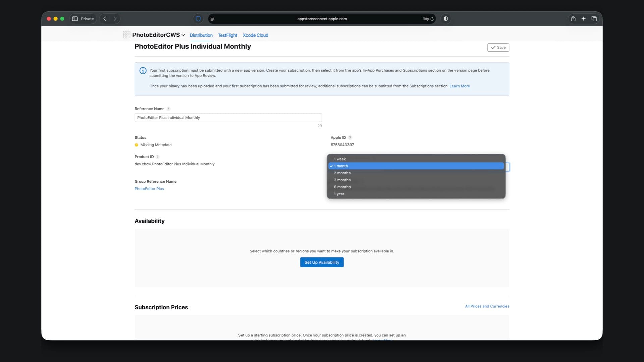Open the Share icon in Safari toolbar
This screenshot has height=362, width=644.
[x=573, y=19]
